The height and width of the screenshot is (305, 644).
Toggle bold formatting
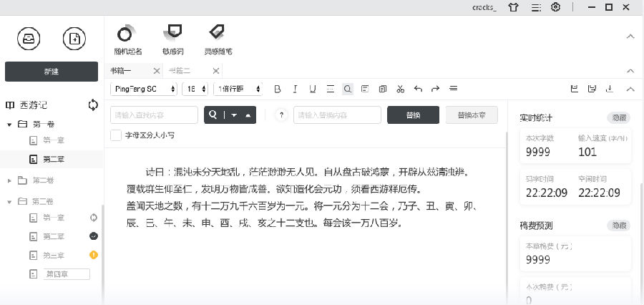pos(278,89)
